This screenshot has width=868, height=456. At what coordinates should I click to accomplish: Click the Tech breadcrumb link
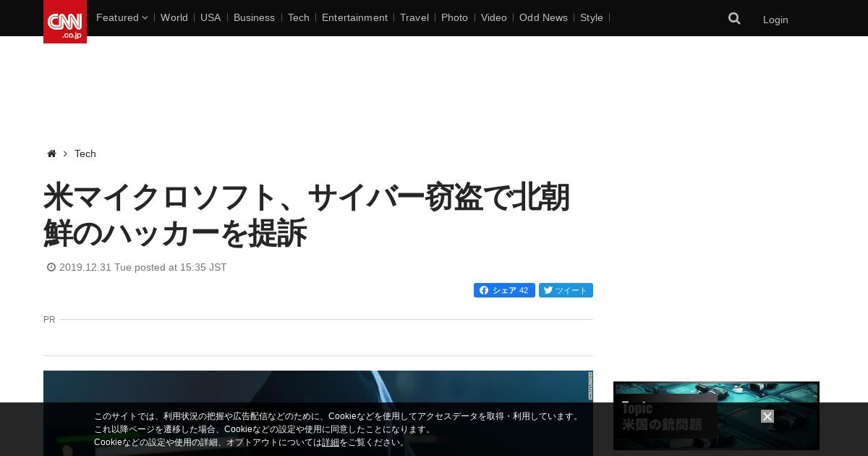(x=85, y=153)
